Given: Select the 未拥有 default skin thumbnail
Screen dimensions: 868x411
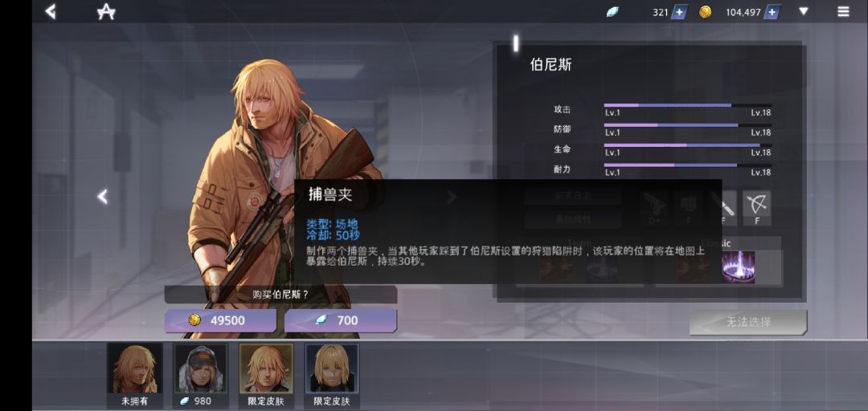Looking at the screenshot, I should pos(135,375).
